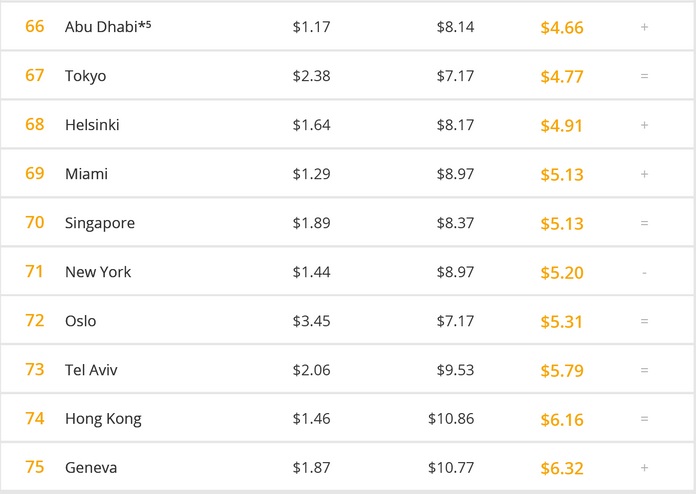Select the Singapore city name
The image size is (696, 494).
(99, 223)
